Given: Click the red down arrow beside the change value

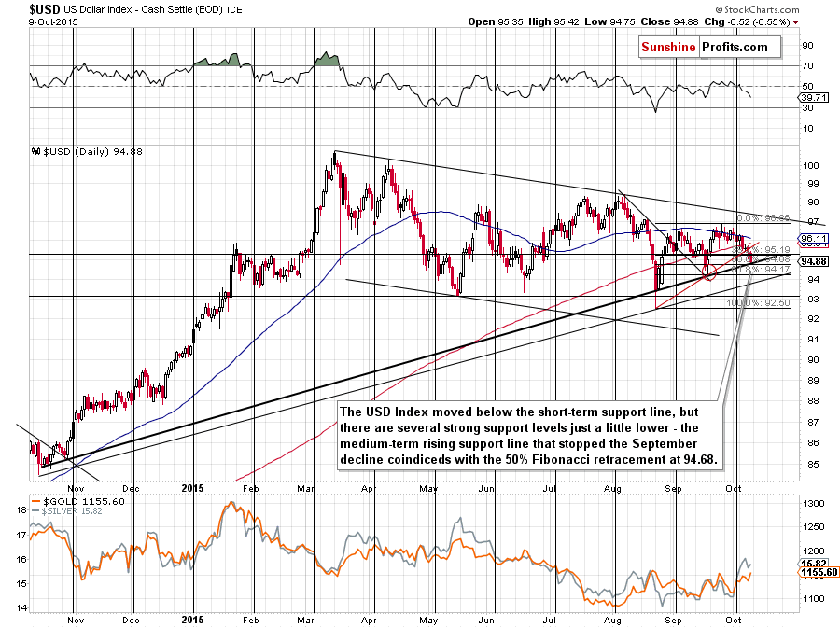Looking at the screenshot, I should click(795, 22).
